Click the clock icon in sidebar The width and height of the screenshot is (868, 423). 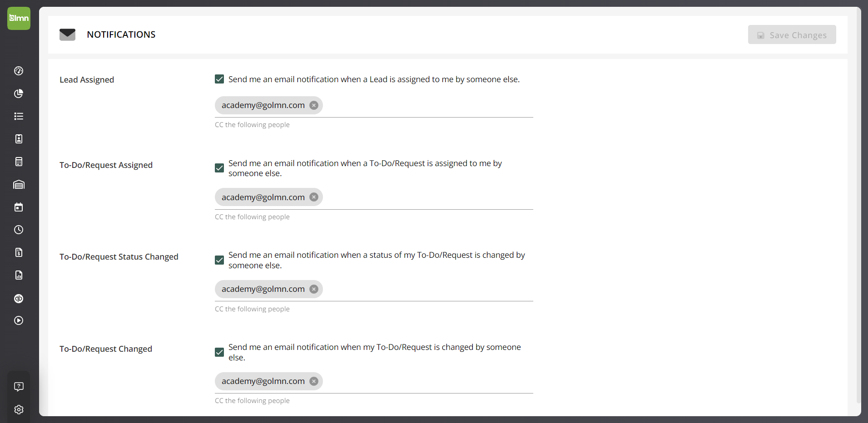coord(19,230)
